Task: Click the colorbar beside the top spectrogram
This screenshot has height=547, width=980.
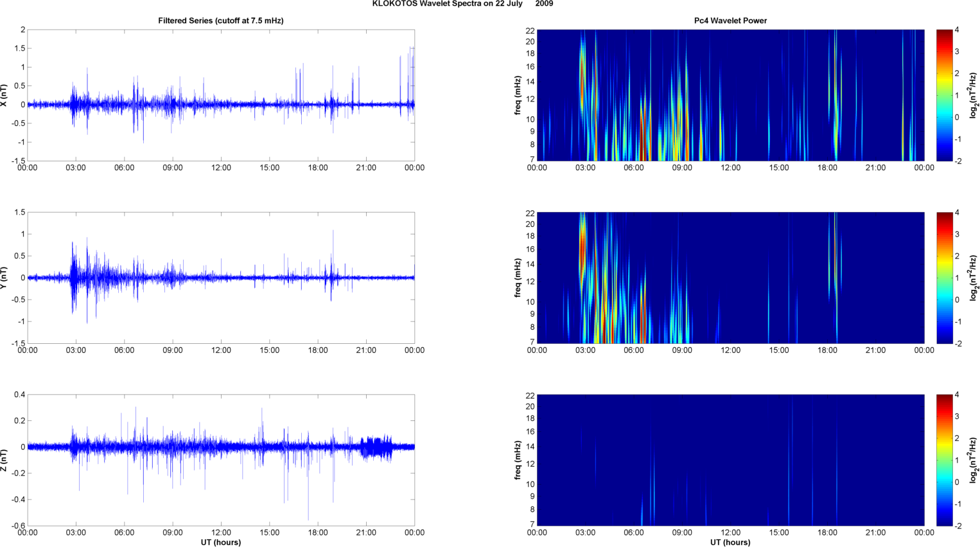Action: (945, 95)
